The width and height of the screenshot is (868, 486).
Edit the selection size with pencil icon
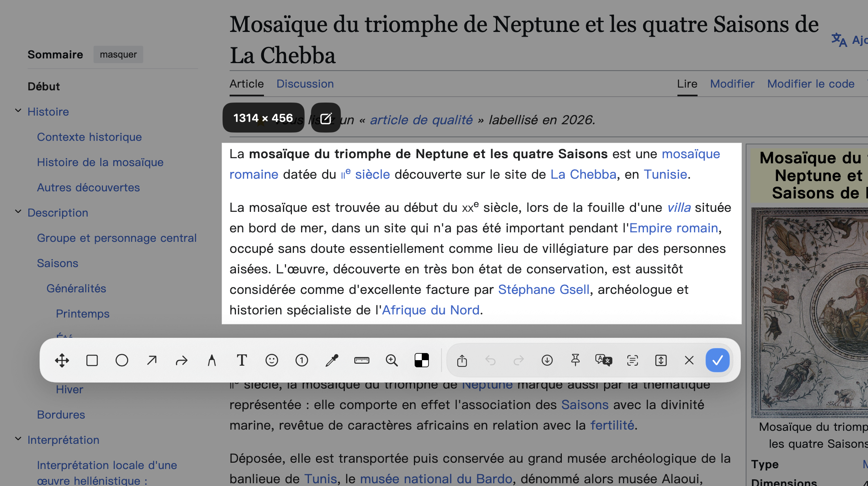pos(326,118)
